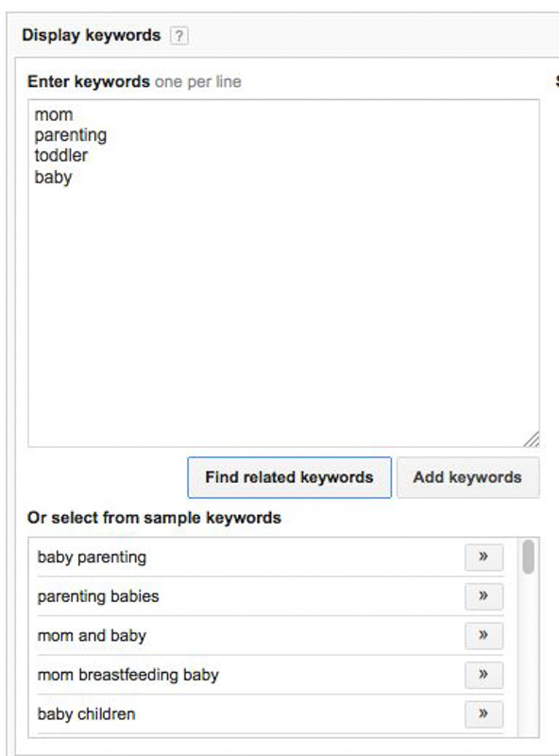Select the 'parenting babies' sample keyword text

pyautogui.click(x=98, y=596)
